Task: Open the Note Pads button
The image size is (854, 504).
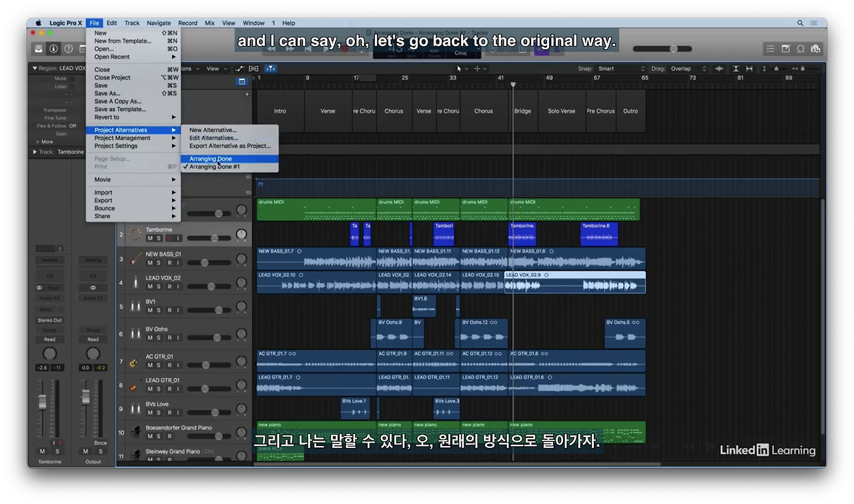Action: click(785, 49)
